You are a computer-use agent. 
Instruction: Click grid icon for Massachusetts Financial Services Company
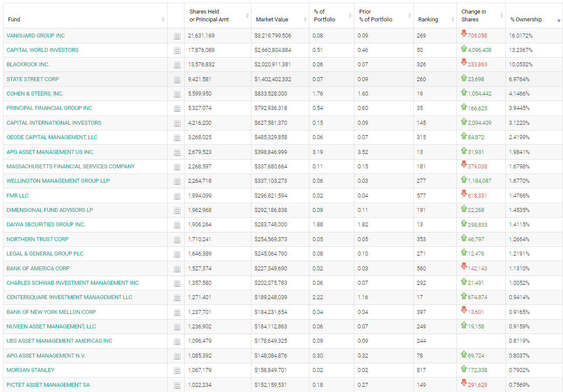pyautogui.click(x=177, y=167)
